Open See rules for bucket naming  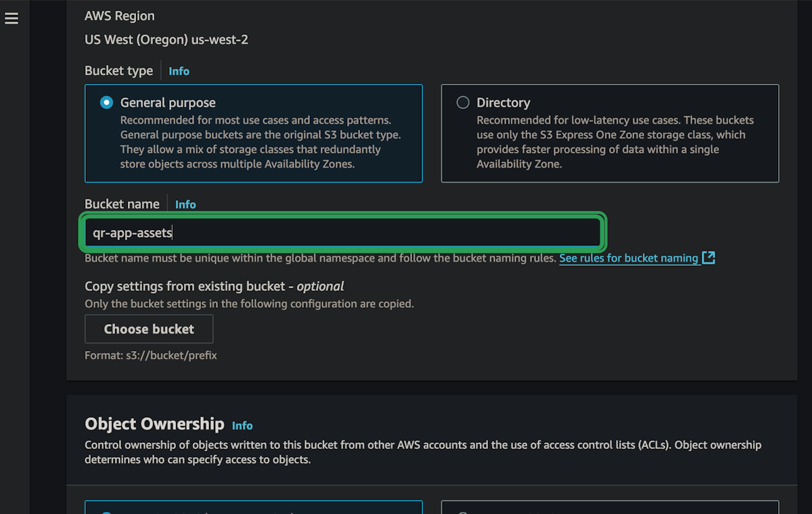[x=629, y=258]
